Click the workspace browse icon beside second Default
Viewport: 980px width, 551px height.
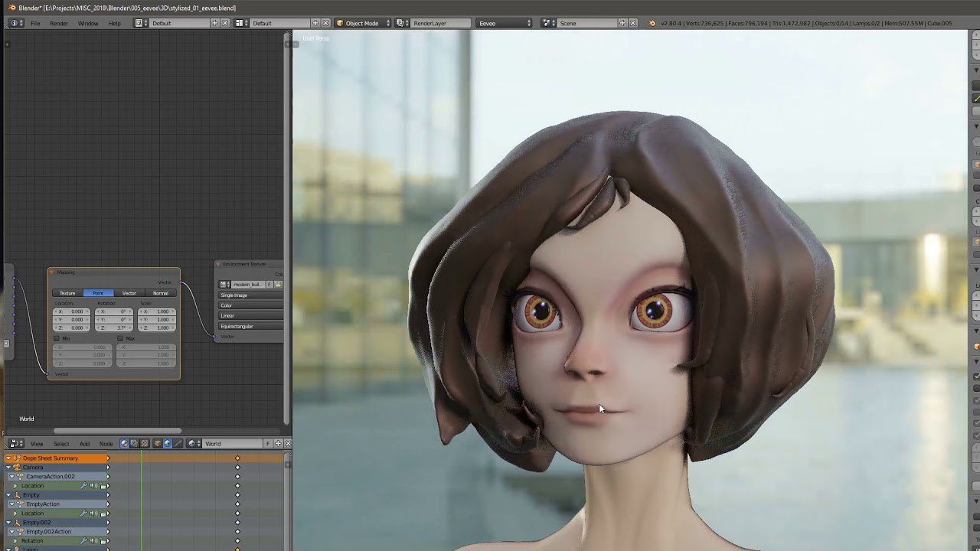tap(240, 23)
